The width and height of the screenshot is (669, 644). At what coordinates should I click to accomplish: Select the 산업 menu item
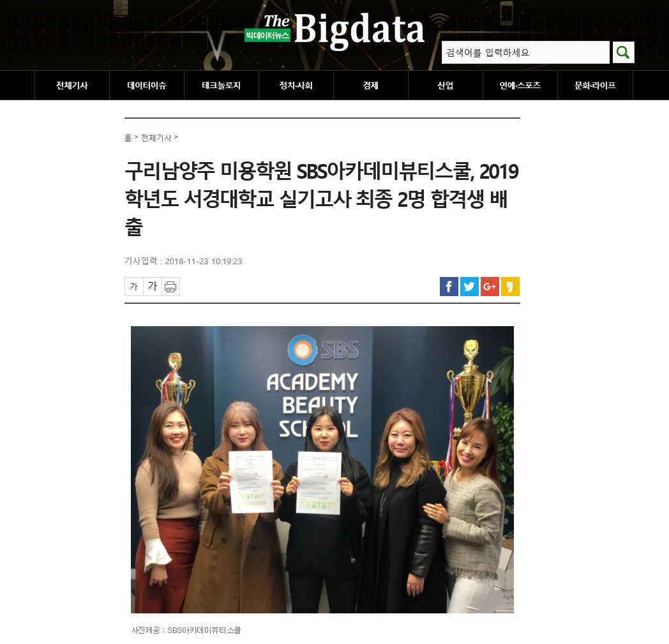click(446, 86)
